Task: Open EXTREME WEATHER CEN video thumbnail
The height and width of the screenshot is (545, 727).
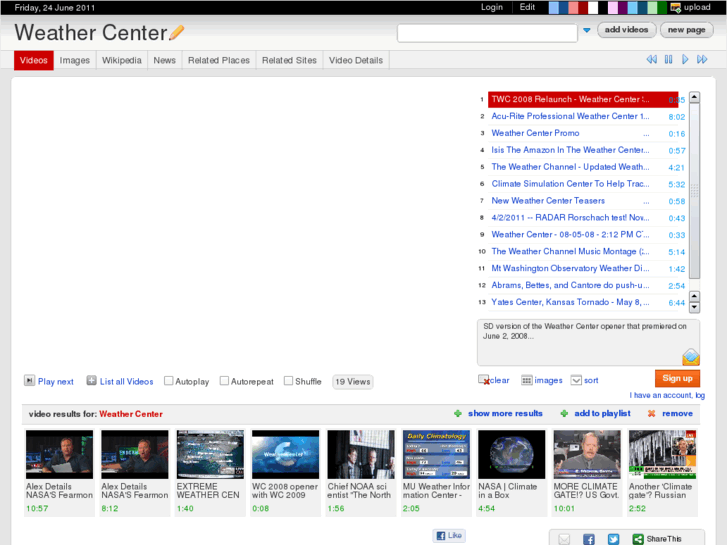Action: tap(210, 454)
